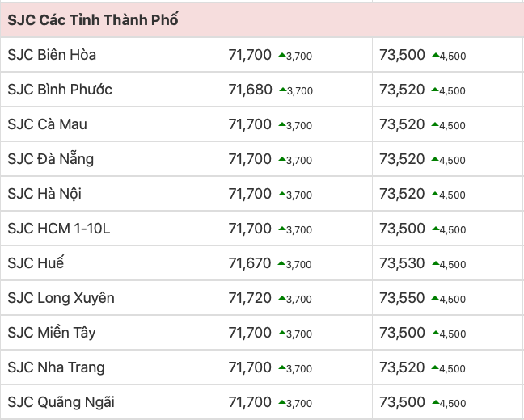Click SJC Quãng Ngãi's 3,700 increase arrow
The width and height of the screenshot is (524, 420).
[x=282, y=403]
